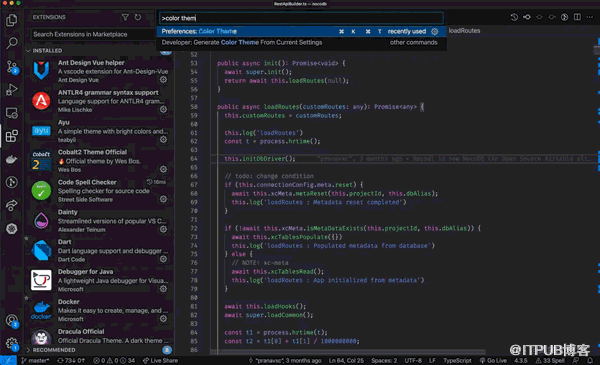This screenshot has height=365, width=600.
Task: Open manage gear for Debugger for Java
Action: pos(163,288)
